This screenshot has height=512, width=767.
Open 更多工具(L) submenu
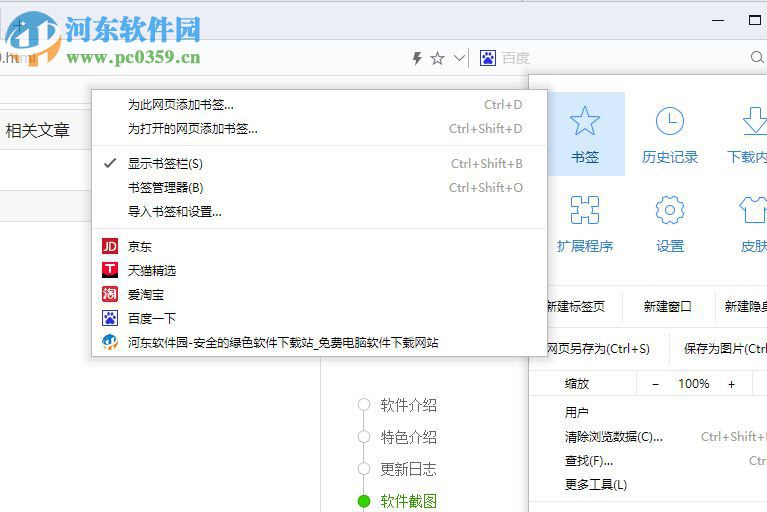point(648,484)
